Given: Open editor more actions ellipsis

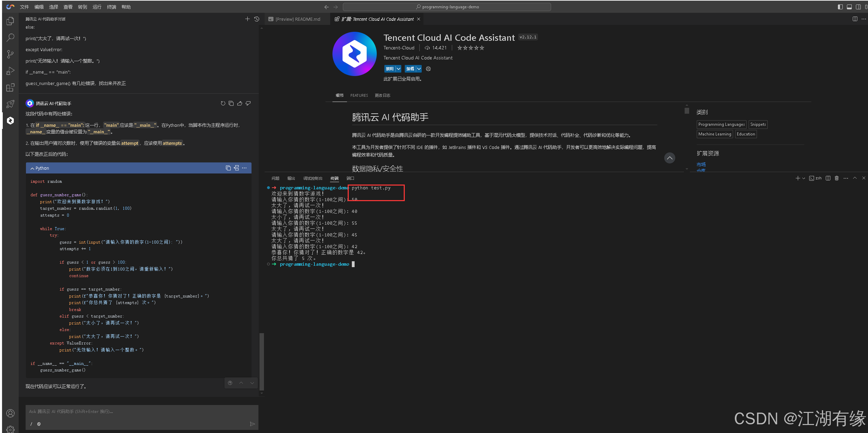Looking at the screenshot, I should [864, 19].
